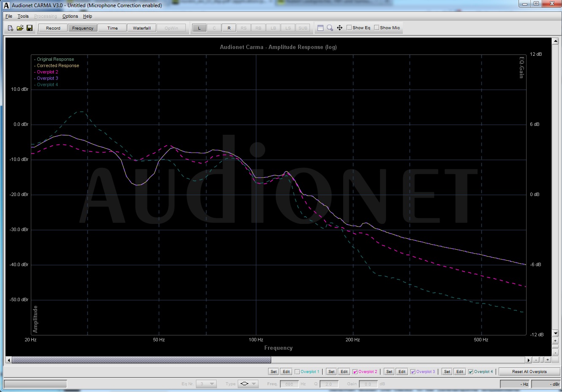Open the Tools menu
562x392 pixels.
pos(23,16)
